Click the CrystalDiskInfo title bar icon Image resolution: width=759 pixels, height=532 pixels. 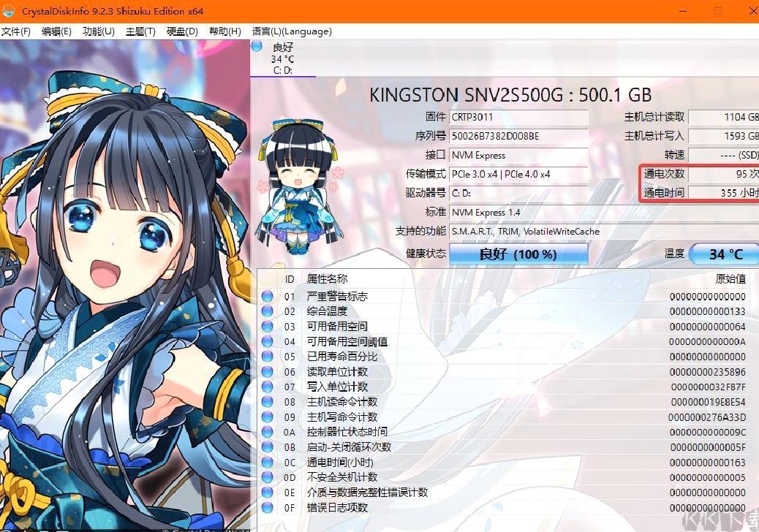(8, 11)
